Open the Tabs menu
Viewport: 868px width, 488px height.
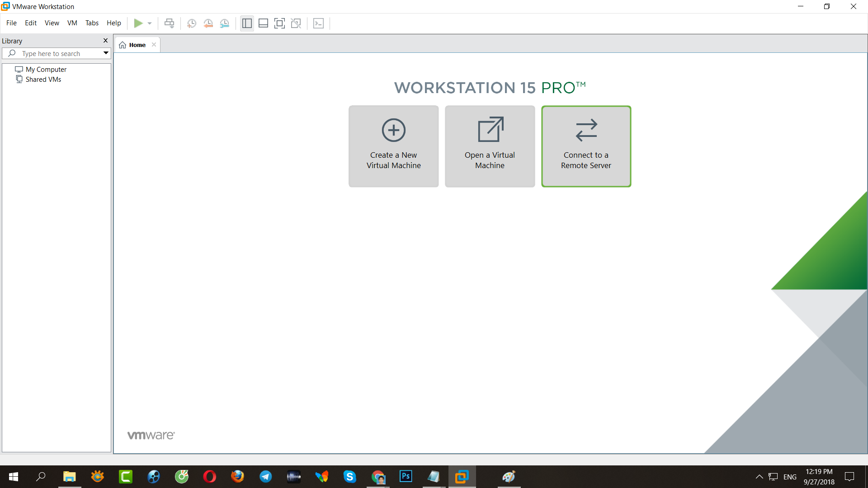point(92,23)
